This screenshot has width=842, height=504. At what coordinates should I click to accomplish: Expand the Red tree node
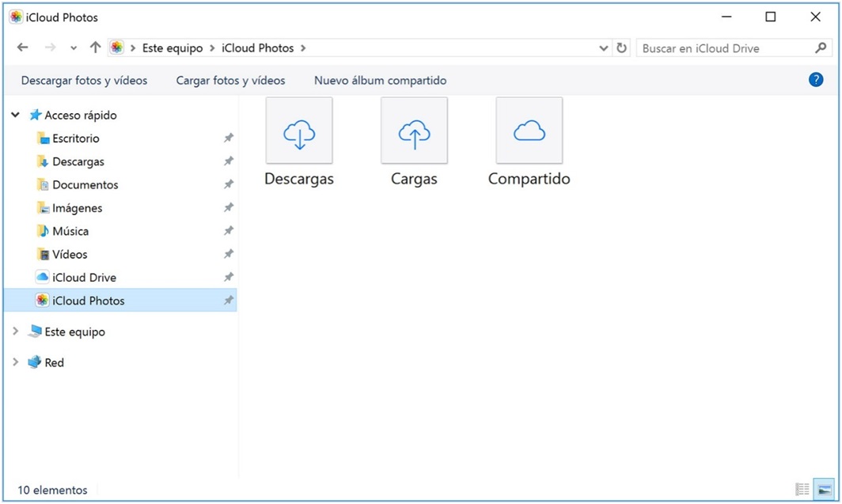(16, 362)
